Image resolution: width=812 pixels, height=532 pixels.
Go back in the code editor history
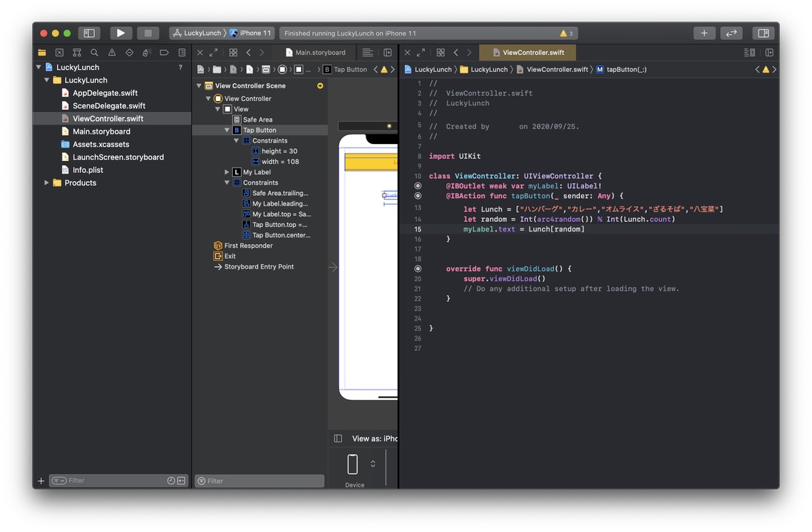[x=456, y=53]
